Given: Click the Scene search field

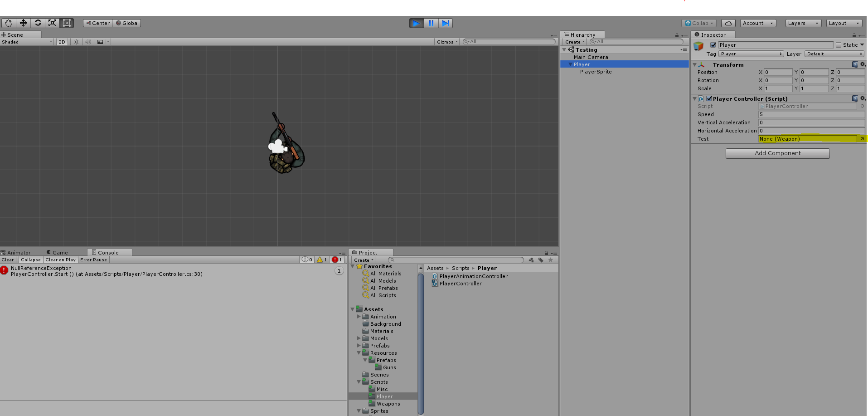Looking at the screenshot, I should point(509,42).
